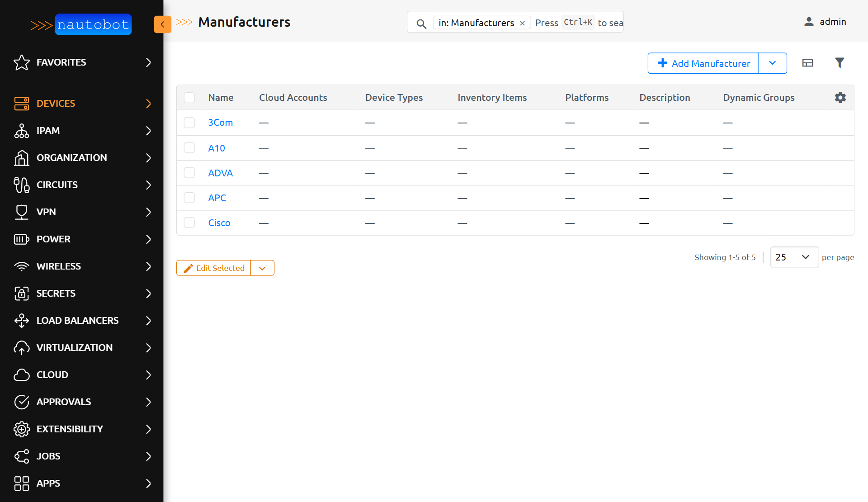Click the Wireless wifi icon in sidebar

pyautogui.click(x=21, y=266)
